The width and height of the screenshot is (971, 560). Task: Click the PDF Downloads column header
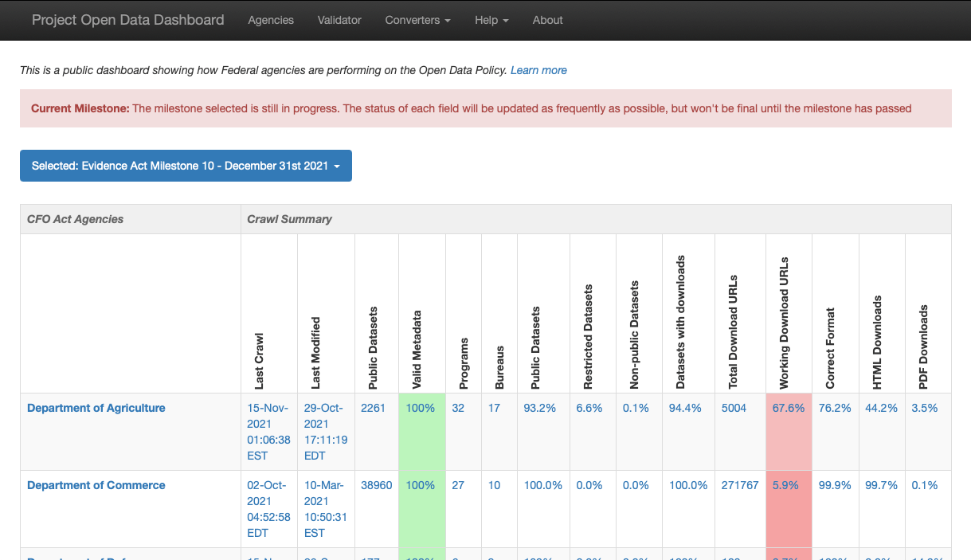click(926, 343)
